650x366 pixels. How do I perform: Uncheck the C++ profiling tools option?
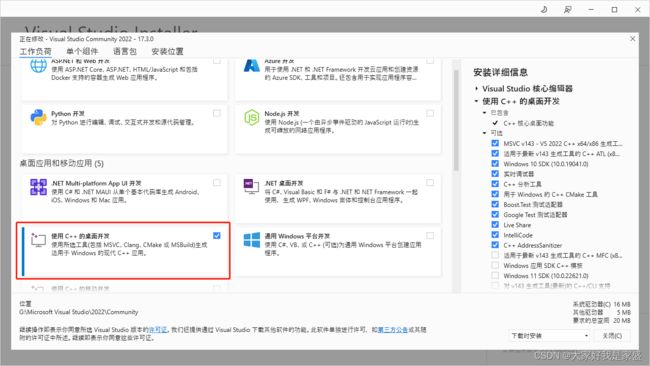(495, 184)
